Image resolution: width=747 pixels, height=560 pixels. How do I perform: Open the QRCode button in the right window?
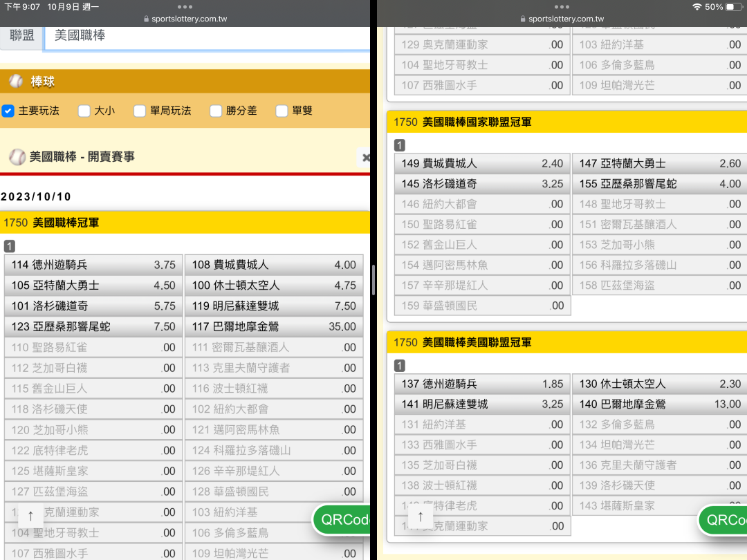pos(723,519)
